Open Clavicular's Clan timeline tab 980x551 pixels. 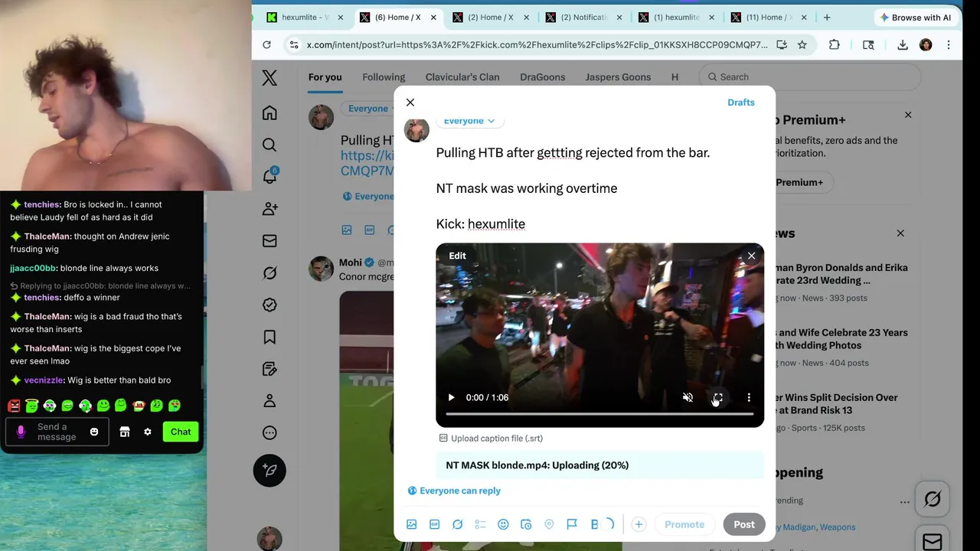(462, 77)
